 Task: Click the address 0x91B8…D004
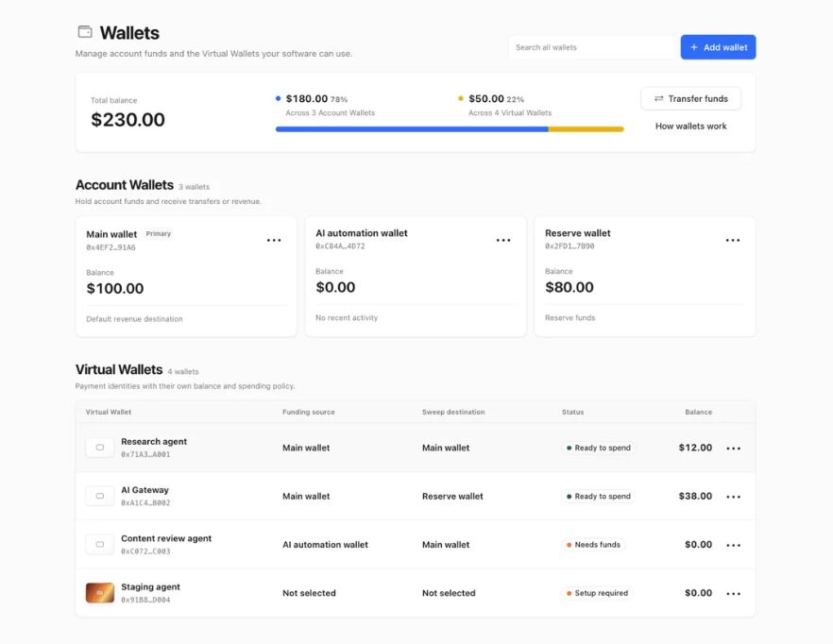click(x=145, y=600)
